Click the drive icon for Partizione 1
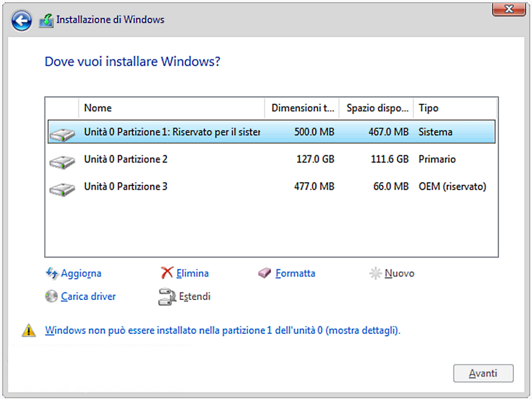 pyautogui.click(x=62, y=134)
